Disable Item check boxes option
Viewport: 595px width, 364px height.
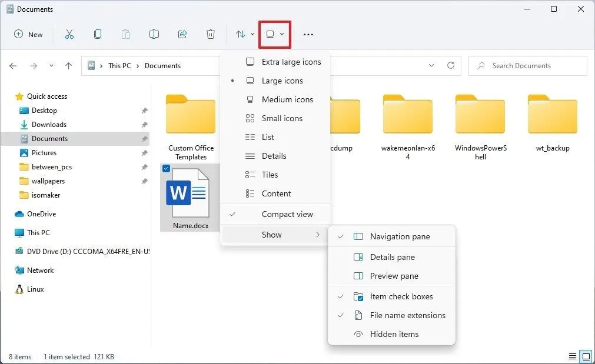click(391, 296)
